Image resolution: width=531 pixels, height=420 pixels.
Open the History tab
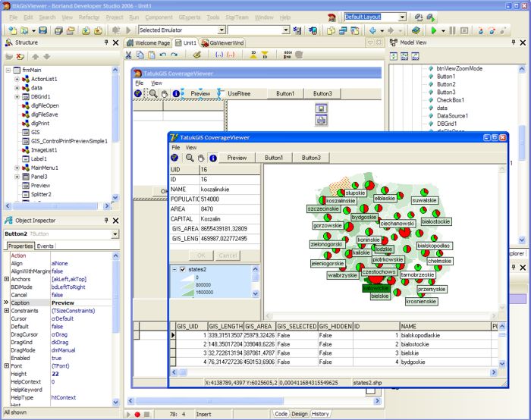tap(320, 414)
